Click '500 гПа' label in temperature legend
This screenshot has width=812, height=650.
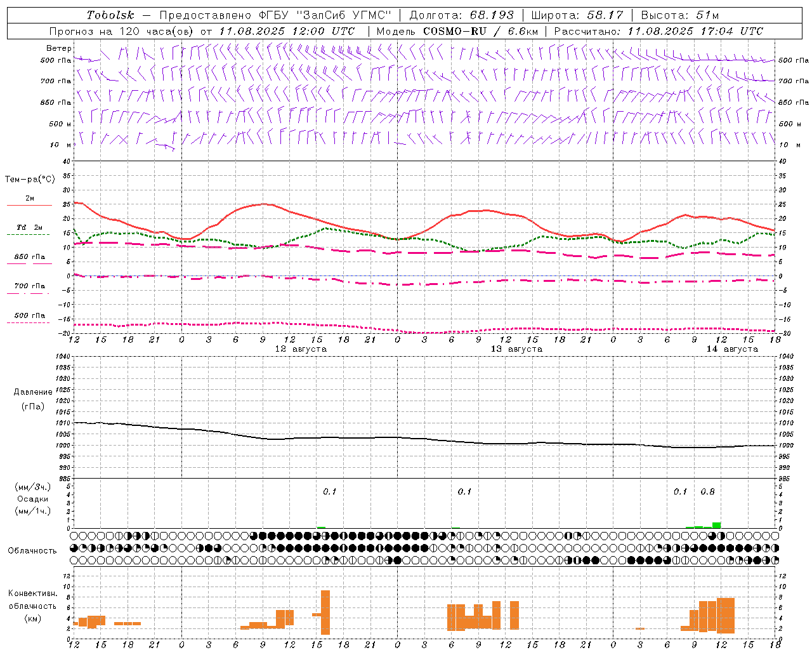click(30, 315)
